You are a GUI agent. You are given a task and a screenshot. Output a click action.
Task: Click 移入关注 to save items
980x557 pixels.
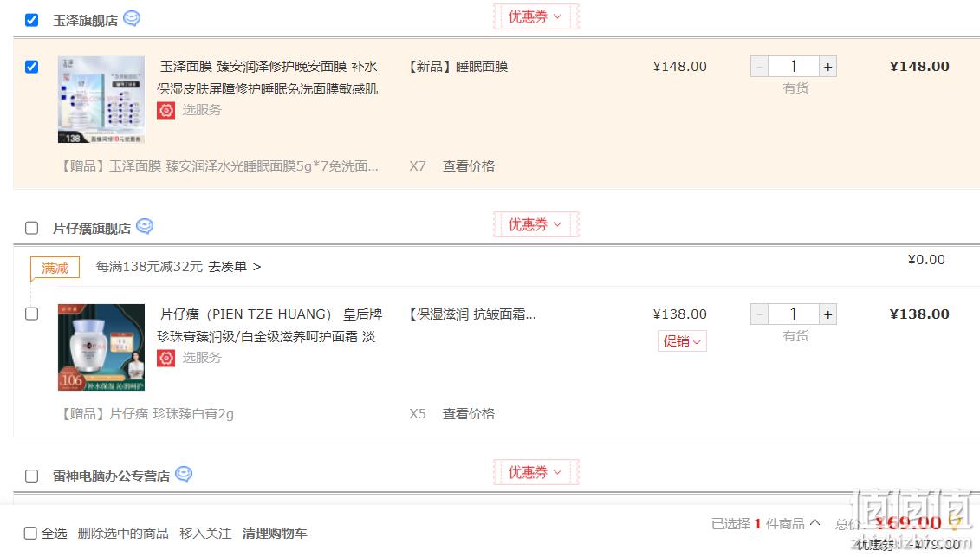205,534
